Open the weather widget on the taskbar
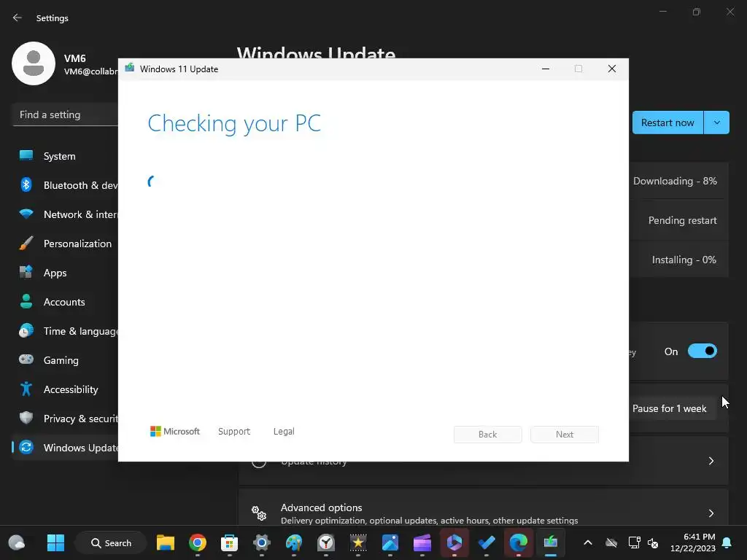Screen dimensions: 747x560 [x=17, y=542]
